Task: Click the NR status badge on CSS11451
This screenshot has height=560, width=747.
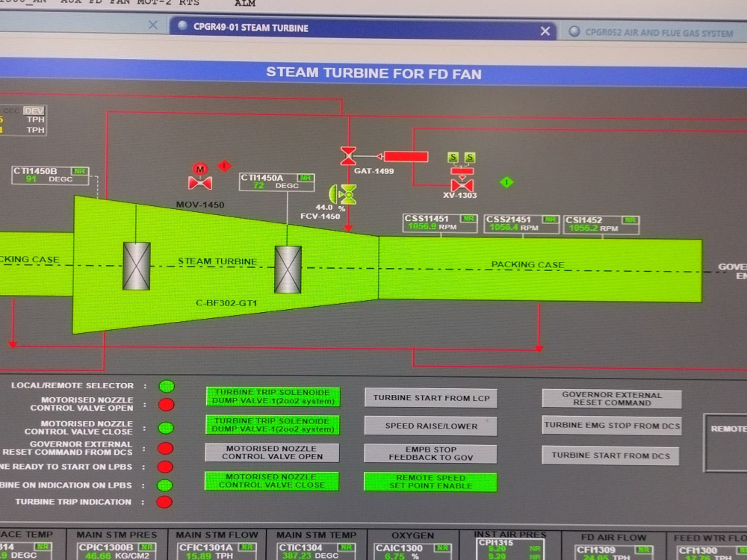Action: (468, 219)
